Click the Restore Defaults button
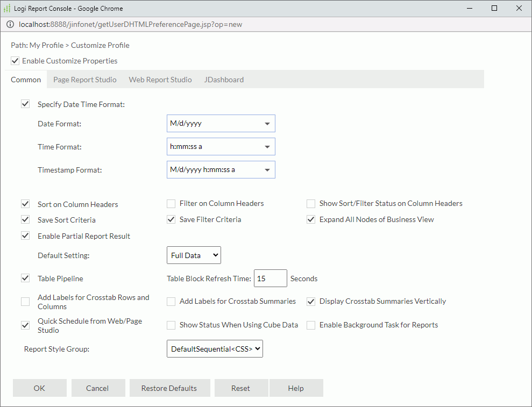 click(169, 388)
